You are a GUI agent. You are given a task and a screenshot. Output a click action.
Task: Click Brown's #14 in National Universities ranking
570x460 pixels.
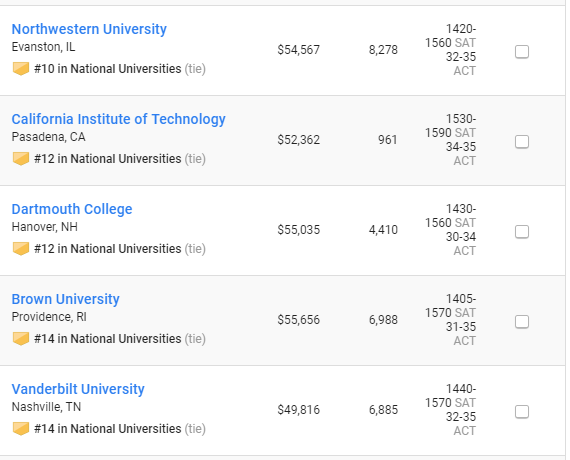pyautogui.click(x=108, y=339)
